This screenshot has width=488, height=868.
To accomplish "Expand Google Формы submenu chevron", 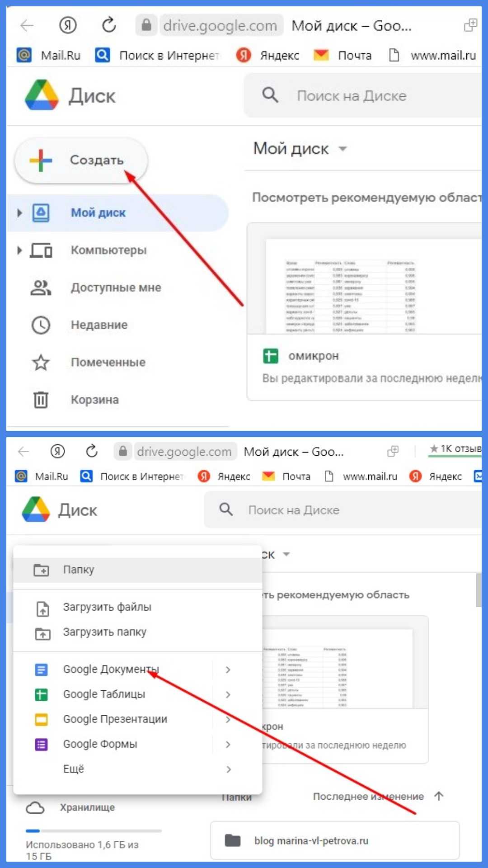I will (x=228, y=744).
